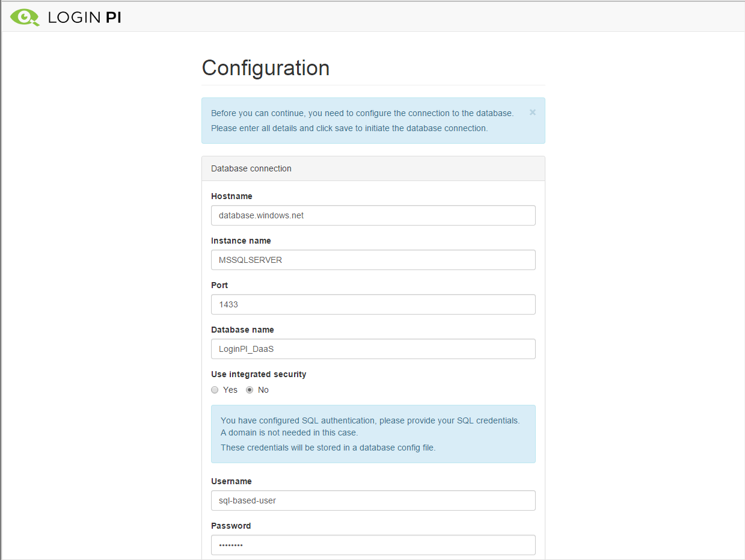Viewport: 745px width, 560px height.
Task: Click the Username label
Action: (x=231, y=481)
